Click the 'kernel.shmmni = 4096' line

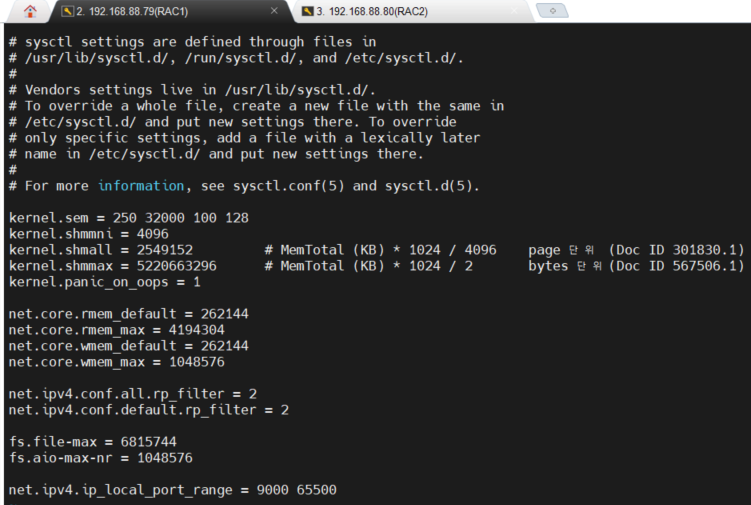coord(89,234)
